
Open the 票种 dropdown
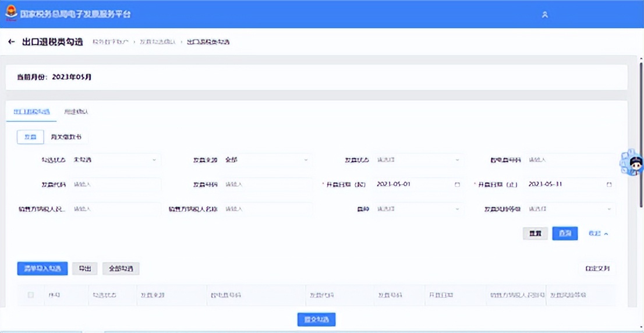[419, 209]
